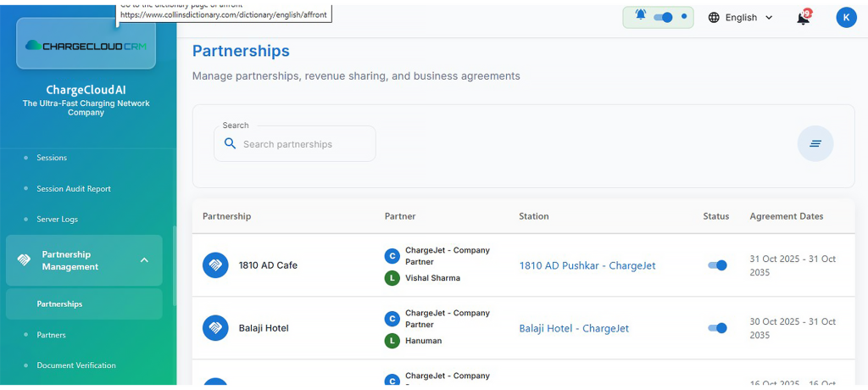Toggle the alert switch in top bar
Screen dimensions: 868x390
[x=663, y=17]
